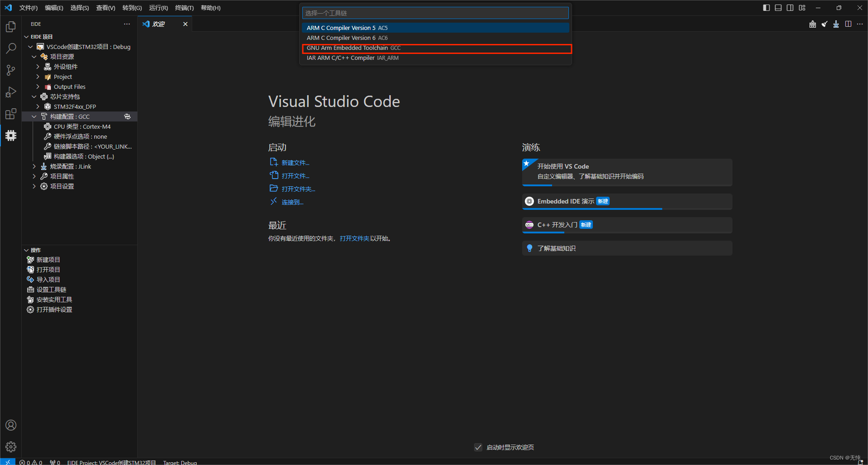Focus the 选择一个工具链 search field

[x=435, y=13]
